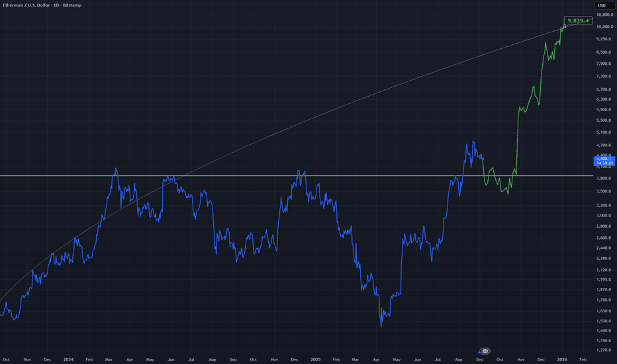
Task: Click the 4,700.0 price axis label
Action: (604, 145)
